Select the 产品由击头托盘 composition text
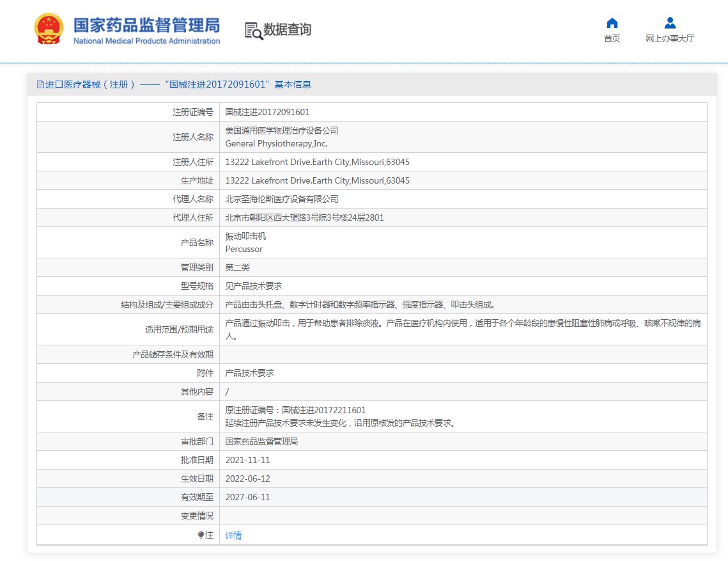The width and height of the screenshot is (728, 561). click(360, 305)
